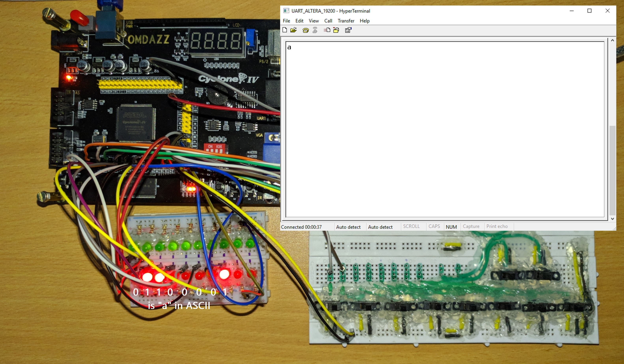Open the File menu
Viewport: 624px width, 364px height.
[286, 21]
